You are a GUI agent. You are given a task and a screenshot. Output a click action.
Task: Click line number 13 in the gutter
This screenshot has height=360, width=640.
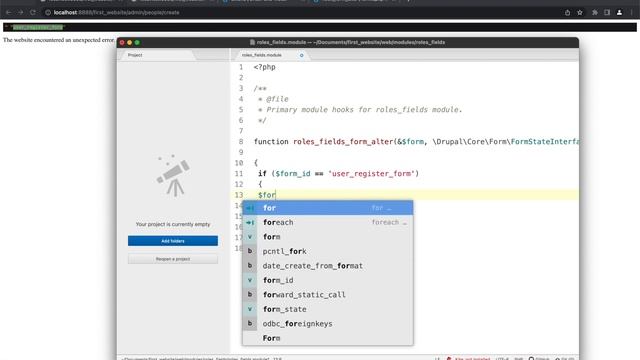[239, 195]
